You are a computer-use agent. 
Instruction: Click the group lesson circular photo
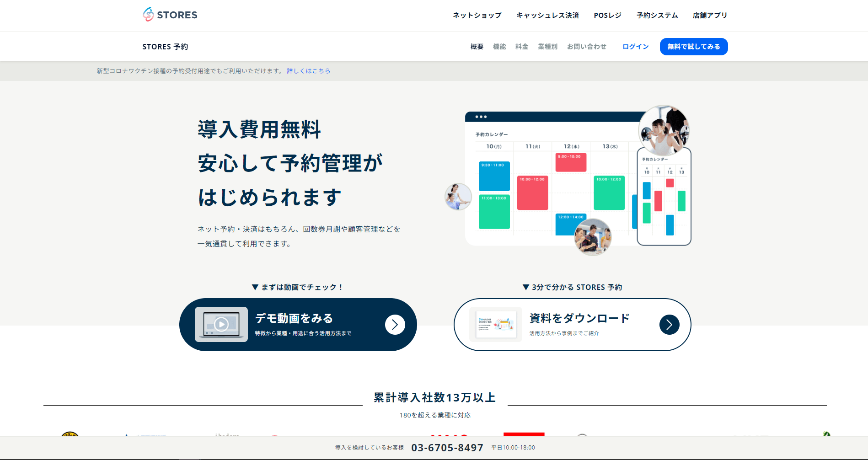(593, 237)
